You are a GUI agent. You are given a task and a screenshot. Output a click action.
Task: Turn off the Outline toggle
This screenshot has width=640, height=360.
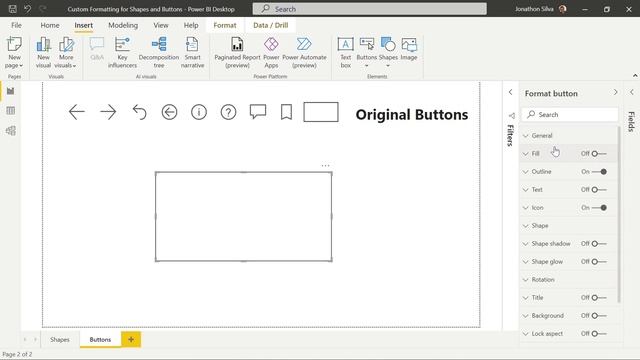click(x=599, y=171)
